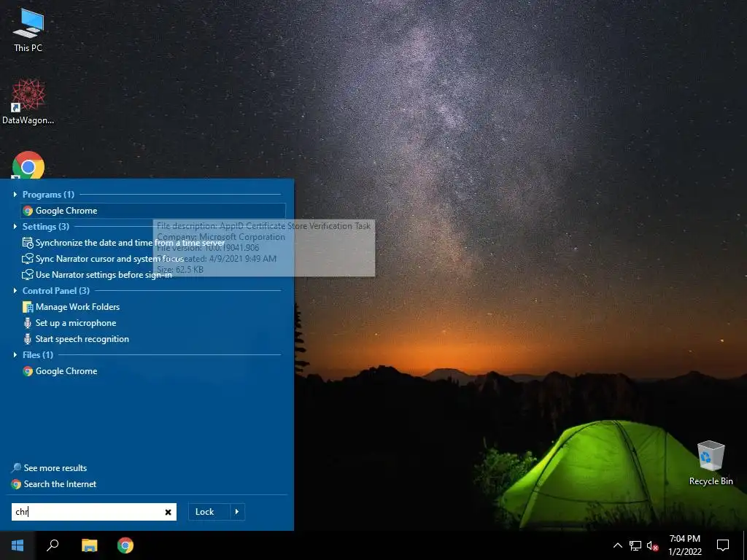This screenshot has width=747, height=560.
Task: Open the DataWagon desktop shortcut
Action: pos(28,101)
